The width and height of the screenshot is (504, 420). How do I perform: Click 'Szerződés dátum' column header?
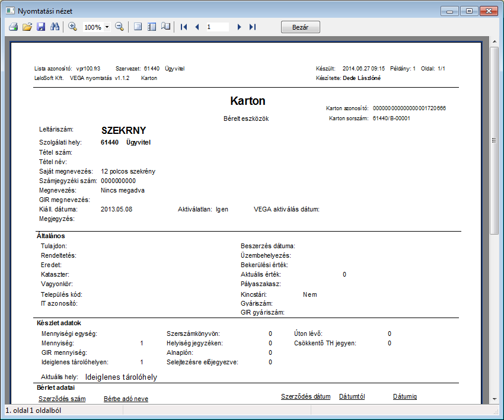306,396
